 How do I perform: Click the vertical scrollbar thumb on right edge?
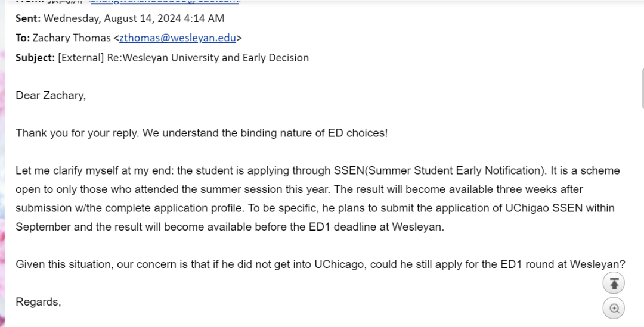tap(642, 88)
